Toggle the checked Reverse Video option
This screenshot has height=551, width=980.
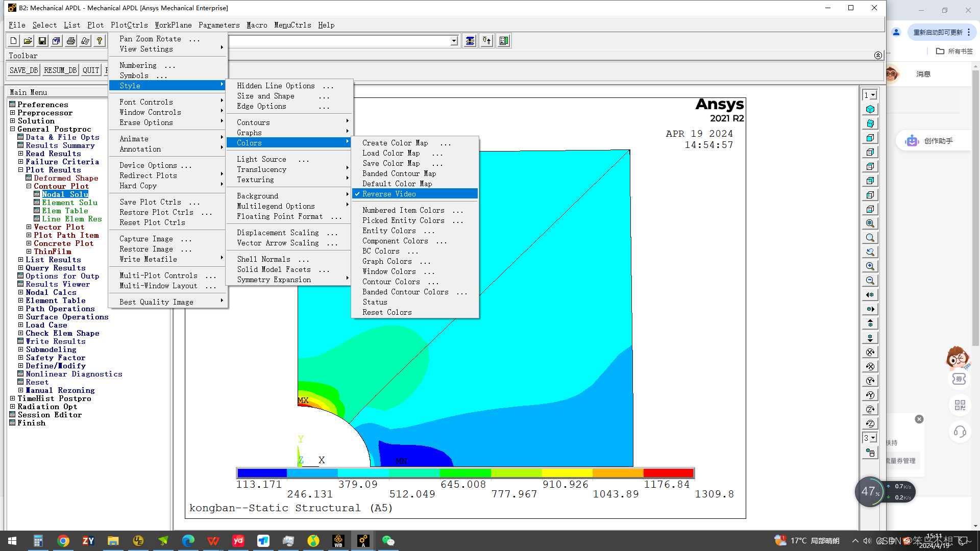click(x=389, y=194)
